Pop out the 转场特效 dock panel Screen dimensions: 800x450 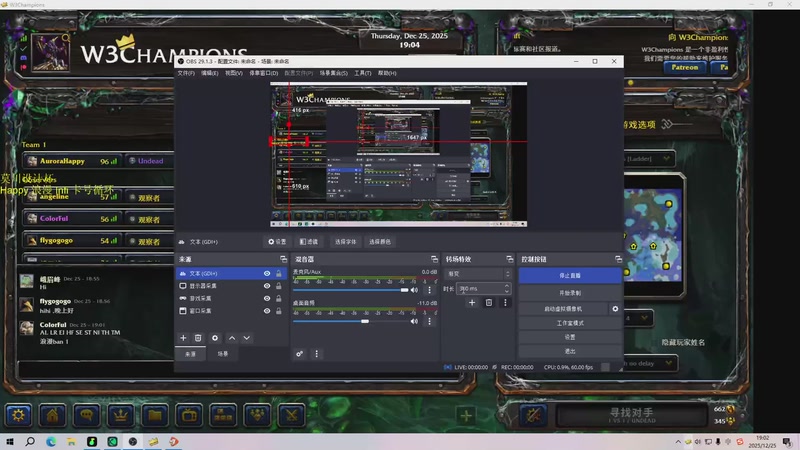[510, 259]
